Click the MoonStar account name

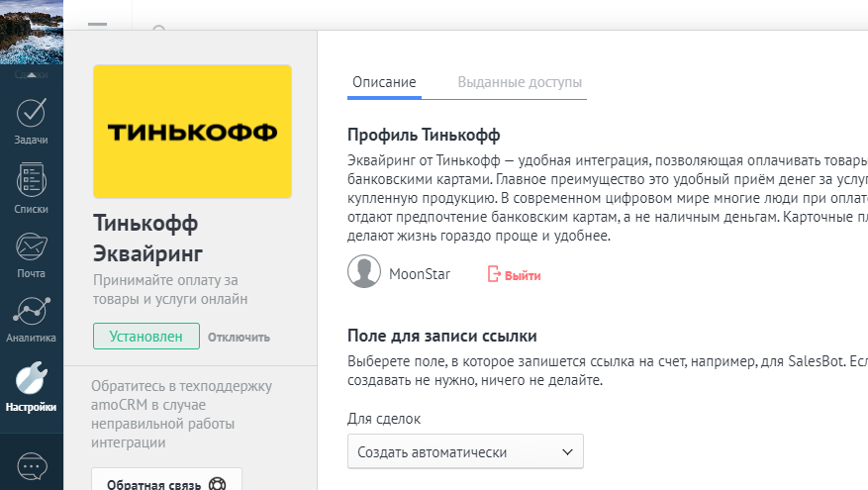(420, 274)
